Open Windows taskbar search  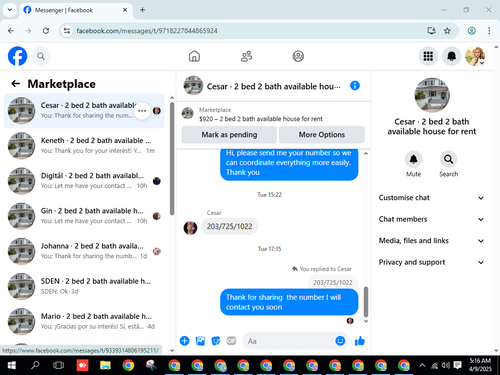pos(35,365)
